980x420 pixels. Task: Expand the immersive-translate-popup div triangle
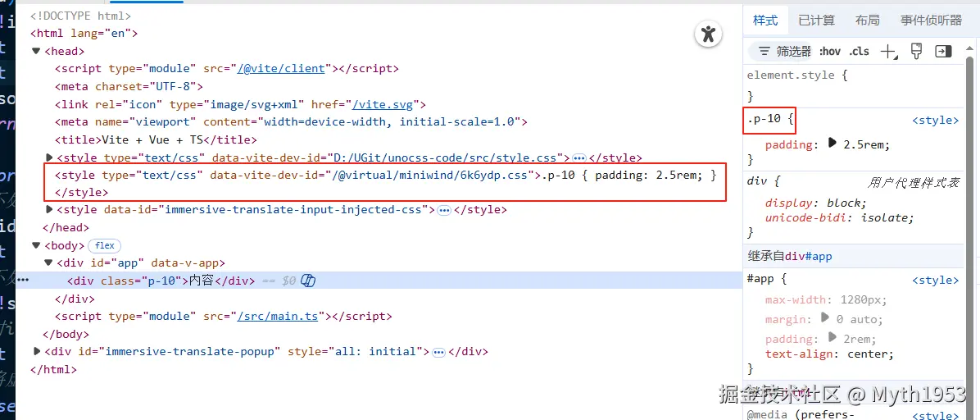[37, 352]
